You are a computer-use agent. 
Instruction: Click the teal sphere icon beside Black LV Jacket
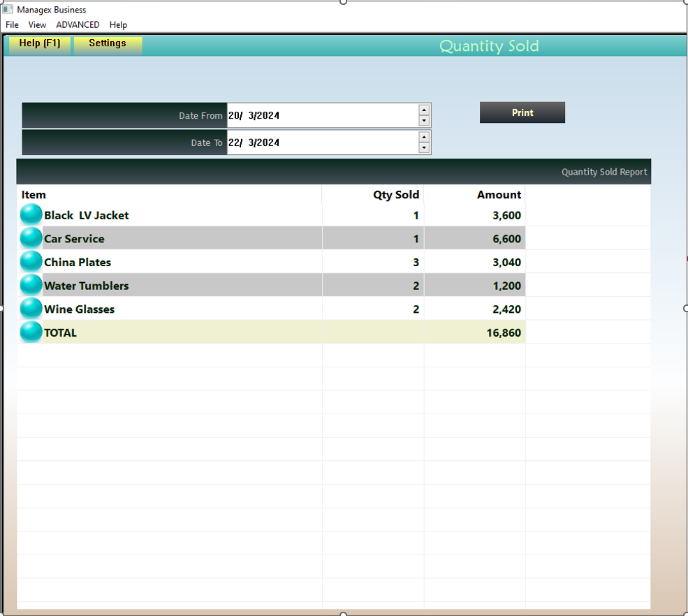30,214
